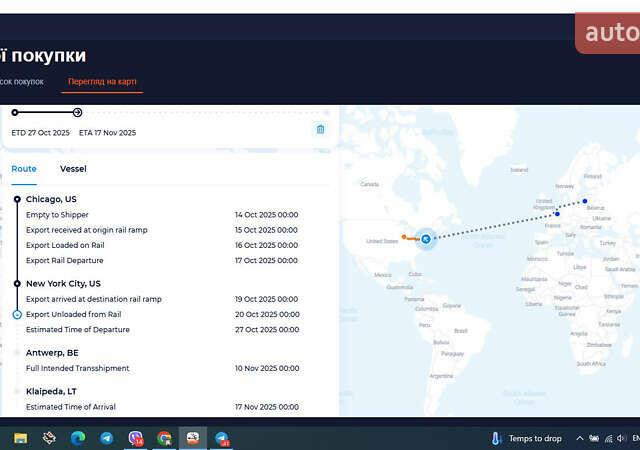Open first Telegram icon in the taskbar
Screen dimensions: 640x450
point(107,438)
